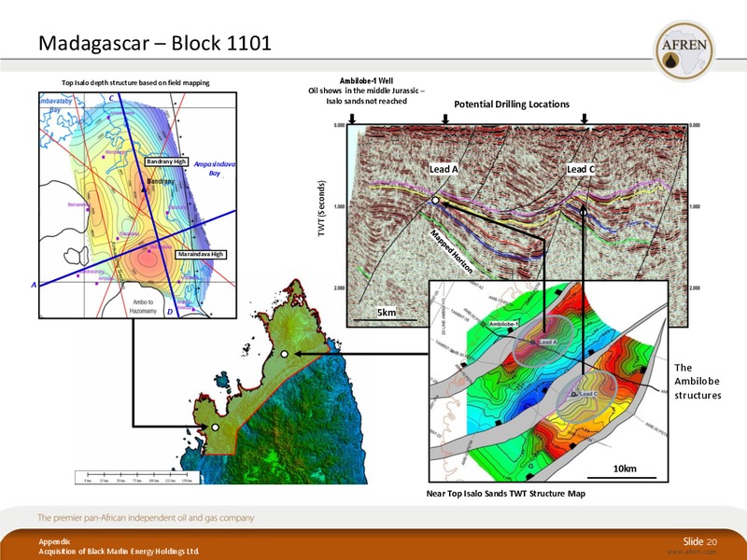Click the blue 'D' profile line label
The width and height of the screenshot is (747, 560).
tap(170, 313)
